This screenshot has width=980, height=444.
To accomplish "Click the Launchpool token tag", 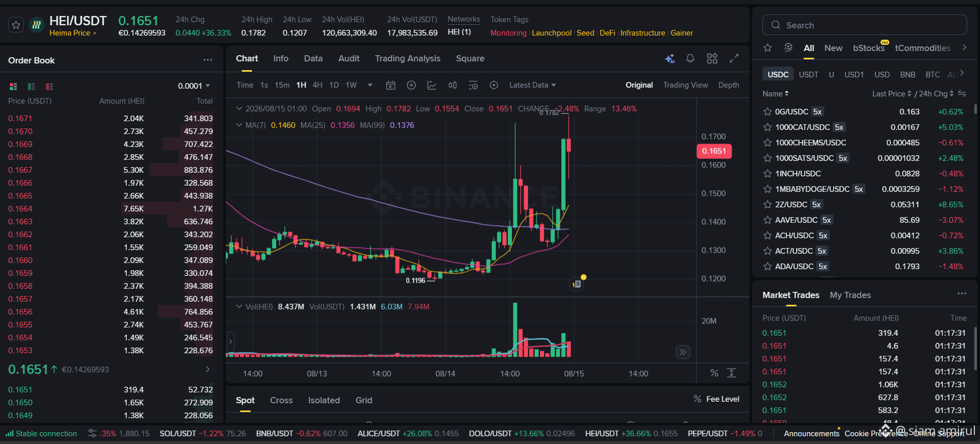I will [552, 33].
